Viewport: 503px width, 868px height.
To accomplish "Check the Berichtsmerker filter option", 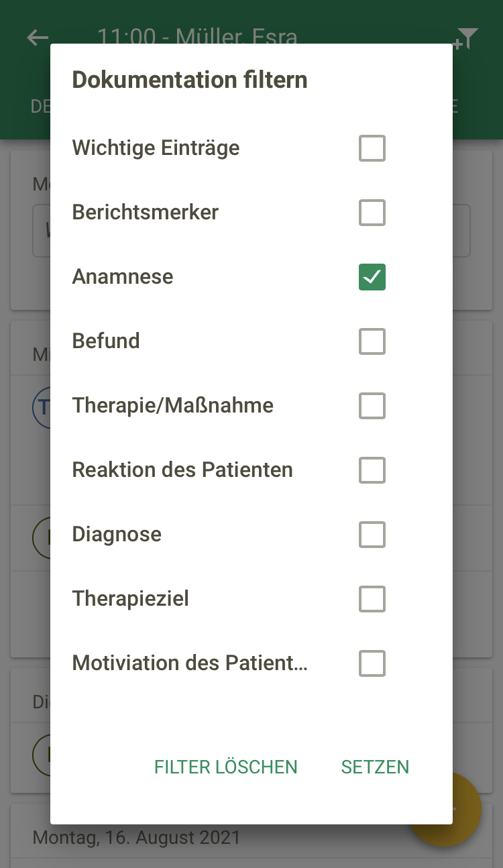I will pos(372,213).
